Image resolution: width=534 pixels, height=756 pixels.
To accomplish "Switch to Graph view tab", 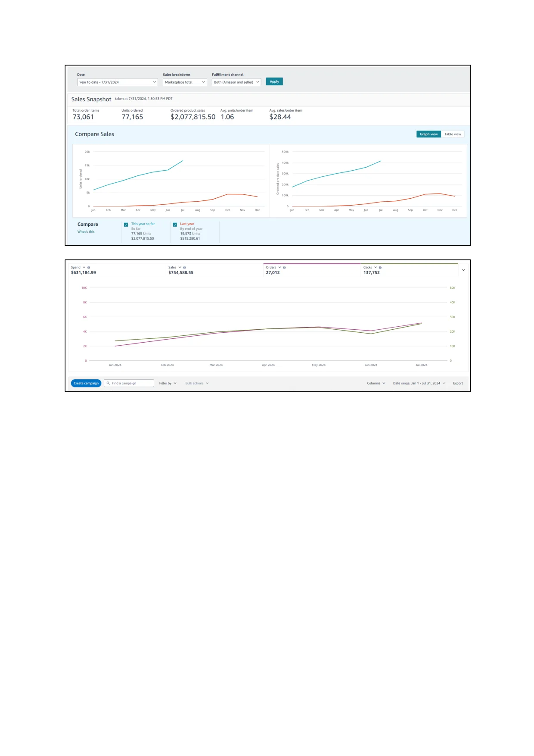I will pos(428,134).
